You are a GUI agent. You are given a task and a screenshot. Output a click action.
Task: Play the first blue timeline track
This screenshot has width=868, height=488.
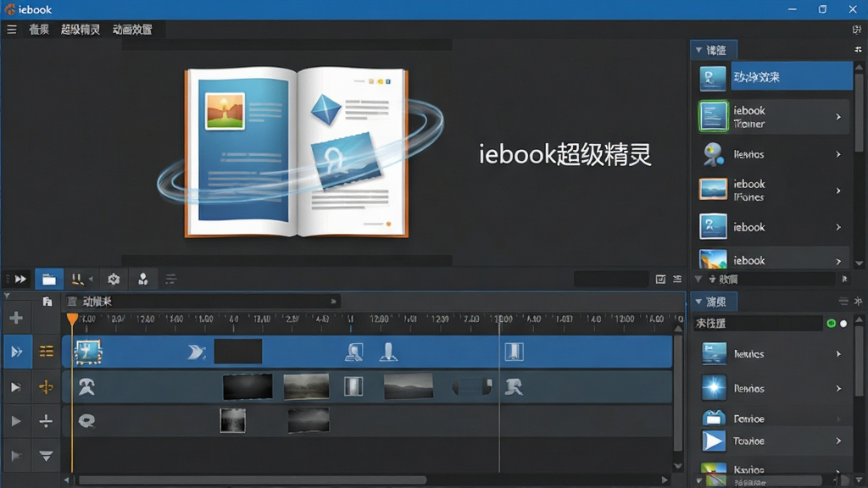pos(16,352)
